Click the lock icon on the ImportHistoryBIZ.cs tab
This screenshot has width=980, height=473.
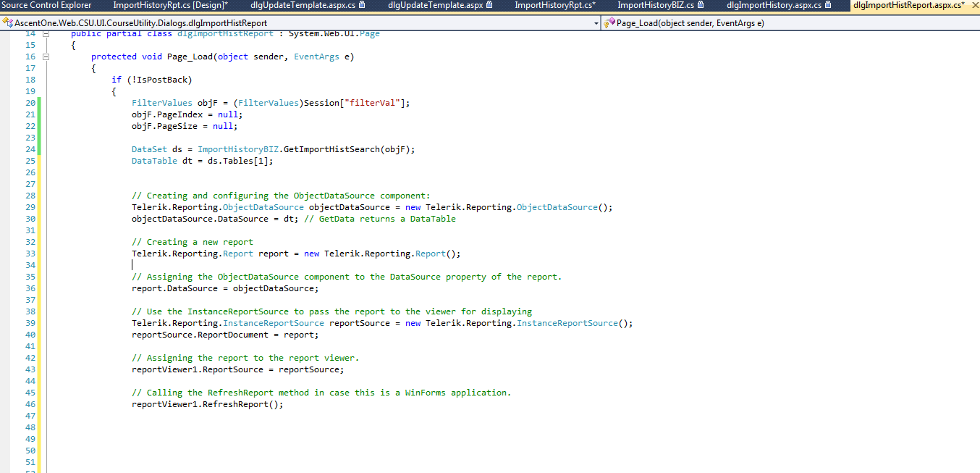coord(701,5)
